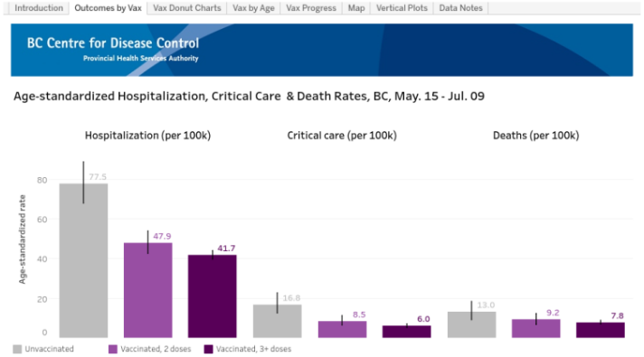Open the Map tab
The image size is (644, 357).
356,8
